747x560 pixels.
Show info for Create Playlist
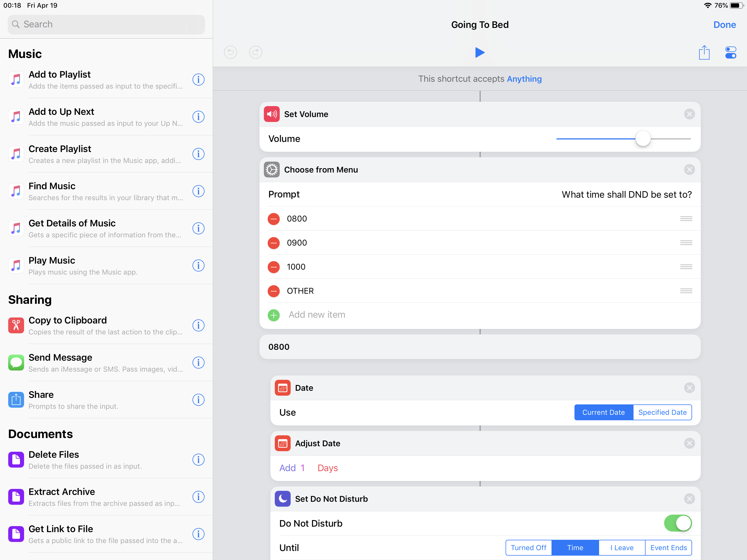click(x=198, y=154)
